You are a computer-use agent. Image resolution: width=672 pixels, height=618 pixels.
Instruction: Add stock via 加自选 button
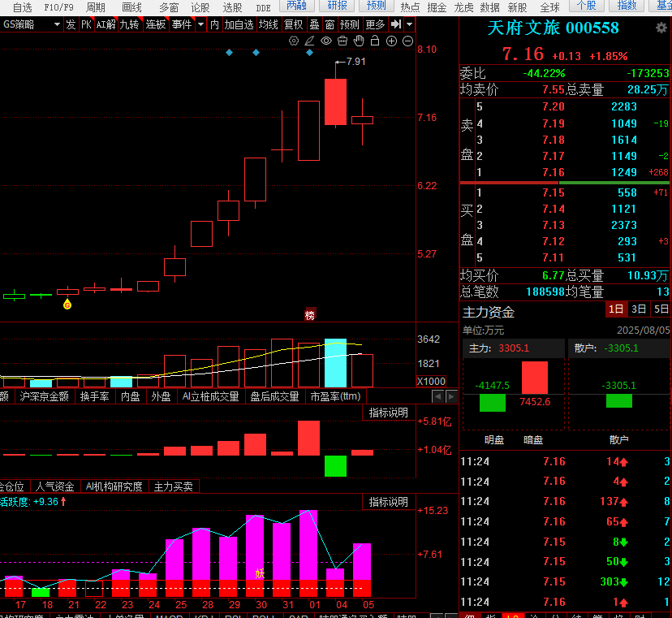[x=239, y=24]
